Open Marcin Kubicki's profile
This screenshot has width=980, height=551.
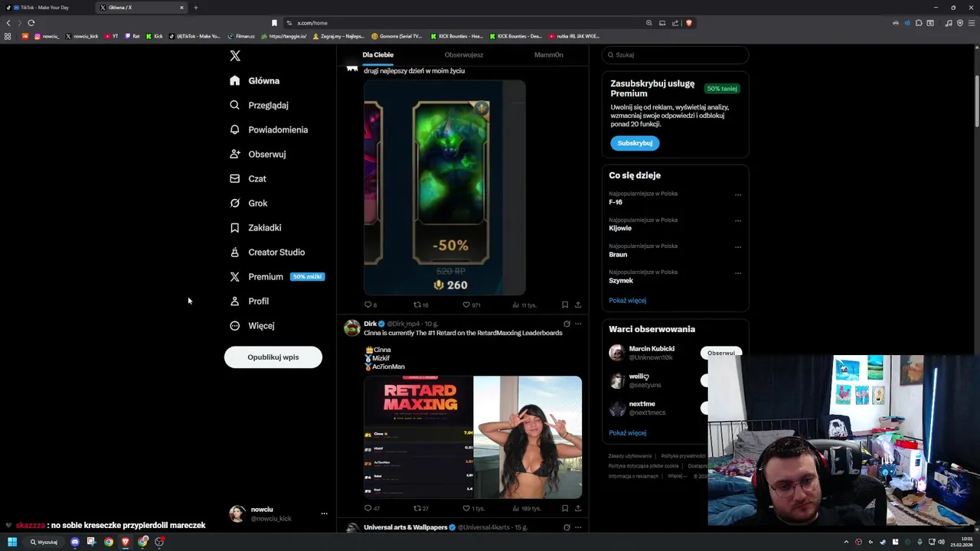pyautogui.click(x=652, y=349)
